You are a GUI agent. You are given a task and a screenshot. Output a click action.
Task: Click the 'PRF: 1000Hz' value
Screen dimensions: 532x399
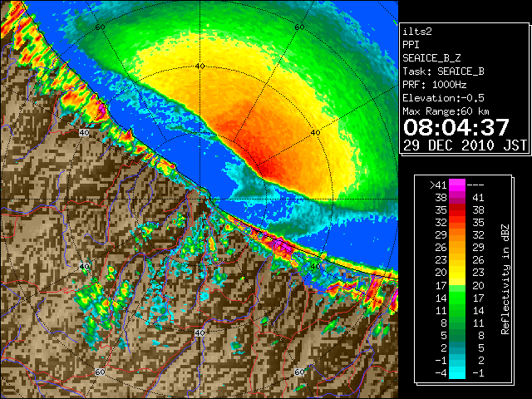[x=435, y=85]
